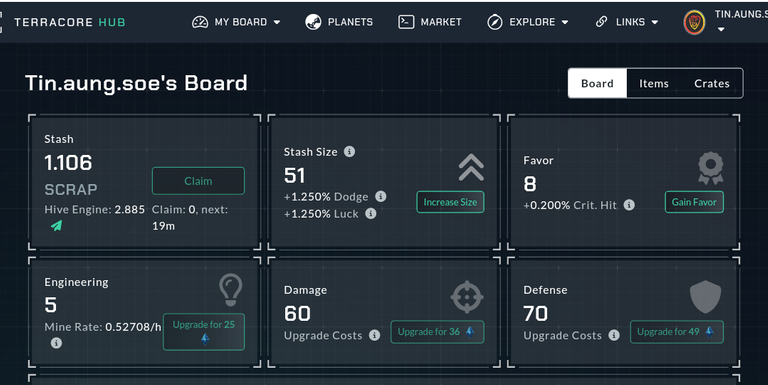Click the Mine Rate value 0.52708/h
The width and height of the screenshot is (768, 385).
click(x=133, y=327)
